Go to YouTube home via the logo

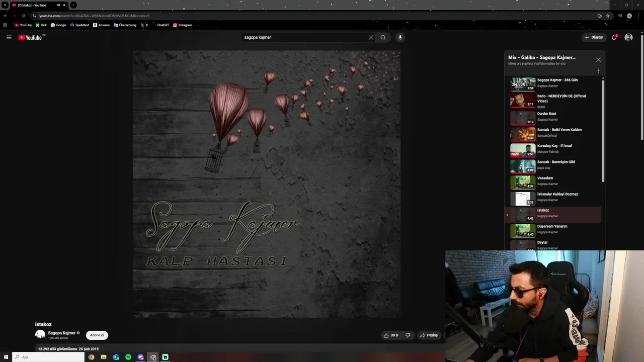pos(30,37)
